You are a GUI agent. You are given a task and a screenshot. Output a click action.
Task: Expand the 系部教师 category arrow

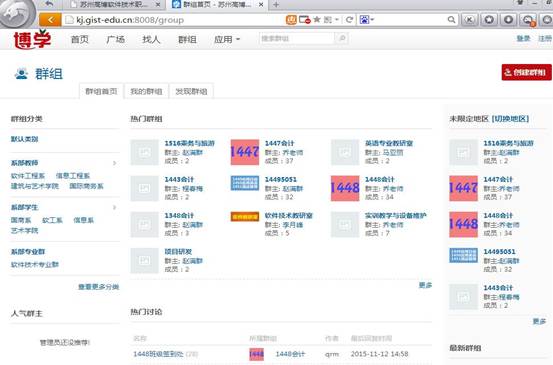pos(115,163)
